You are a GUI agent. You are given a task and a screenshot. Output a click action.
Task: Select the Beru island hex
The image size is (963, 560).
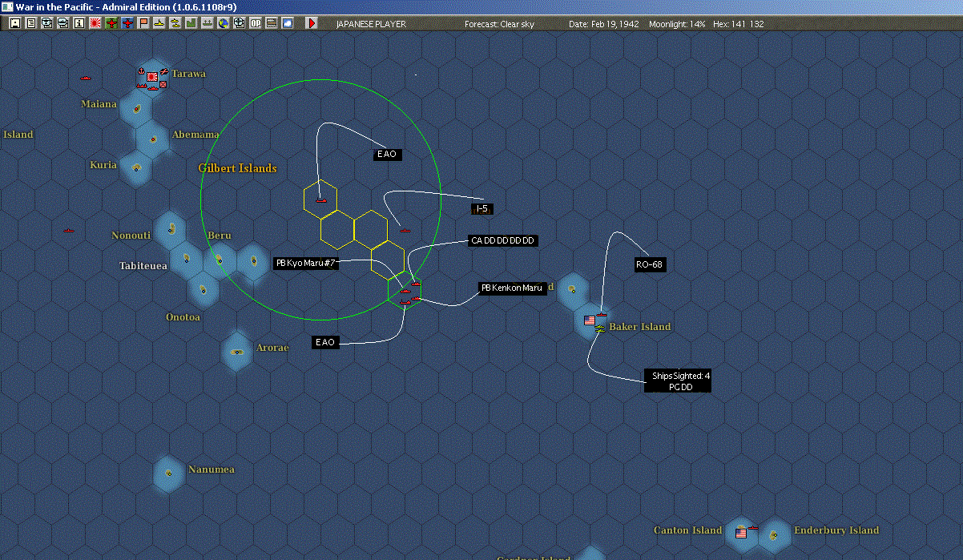coord(219,261)
